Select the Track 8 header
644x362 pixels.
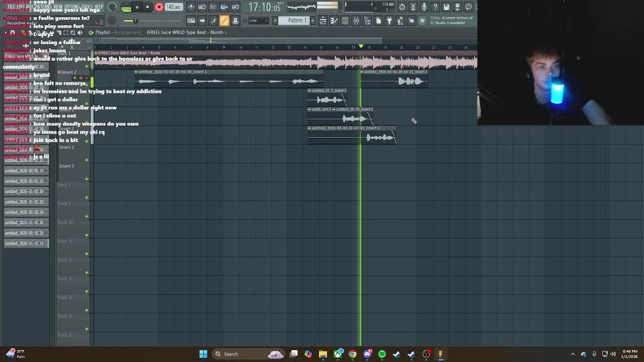click(x=72, y=185)
